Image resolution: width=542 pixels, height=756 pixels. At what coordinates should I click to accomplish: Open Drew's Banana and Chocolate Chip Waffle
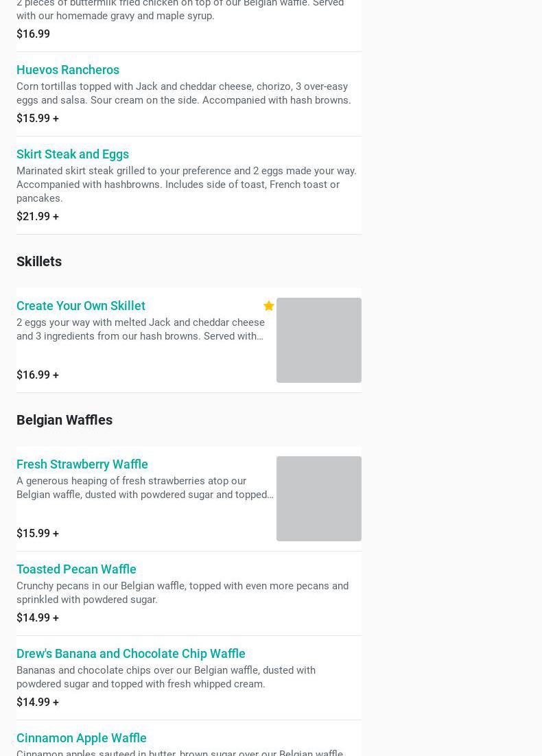click(x=131, y=654)
